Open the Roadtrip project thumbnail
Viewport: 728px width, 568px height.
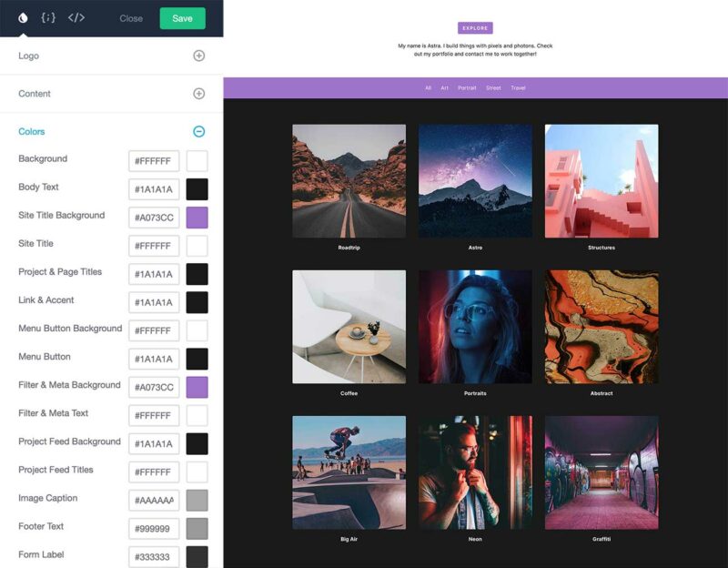click(x=349, y=178)
